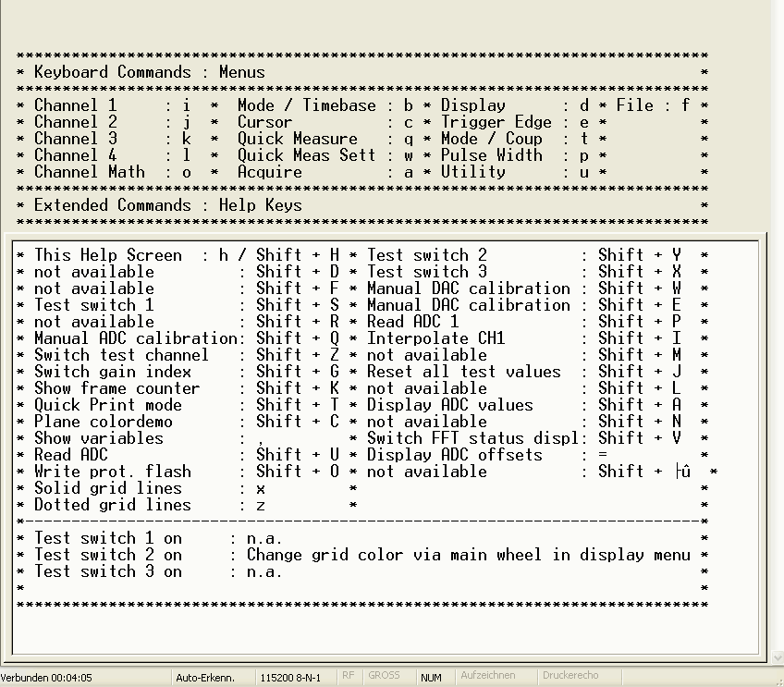Click the 115200 8-N-1 port settings indicator
The image size is (784, 687).
click(290, 678)
